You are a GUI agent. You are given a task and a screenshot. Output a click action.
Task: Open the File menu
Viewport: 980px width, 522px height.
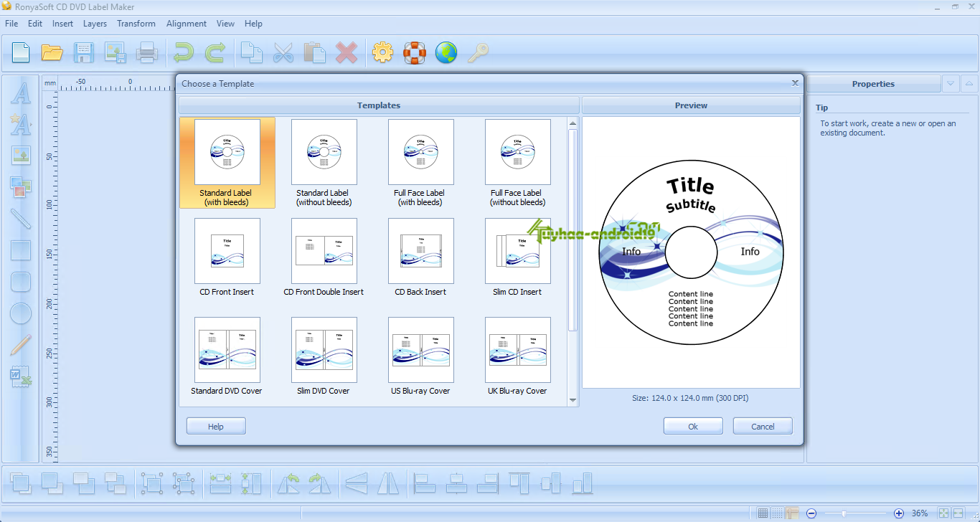coord(11,24)
